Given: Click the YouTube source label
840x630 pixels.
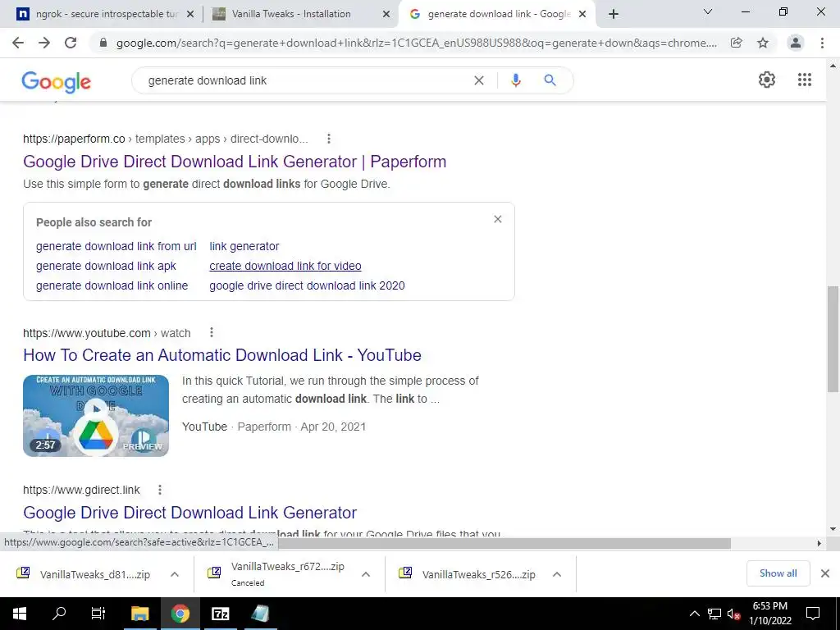Looking at the screenshot, I should click(x=204, y=427).
